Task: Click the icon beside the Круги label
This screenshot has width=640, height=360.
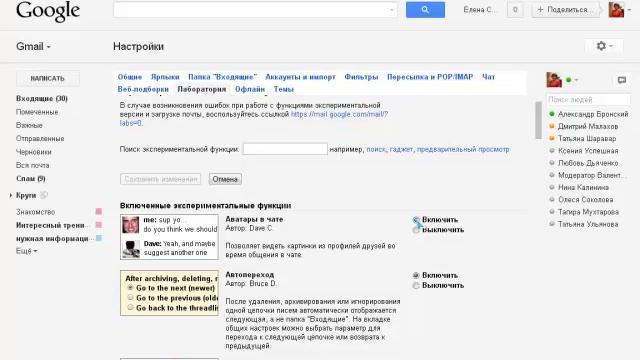Action: tap(44, 195)
